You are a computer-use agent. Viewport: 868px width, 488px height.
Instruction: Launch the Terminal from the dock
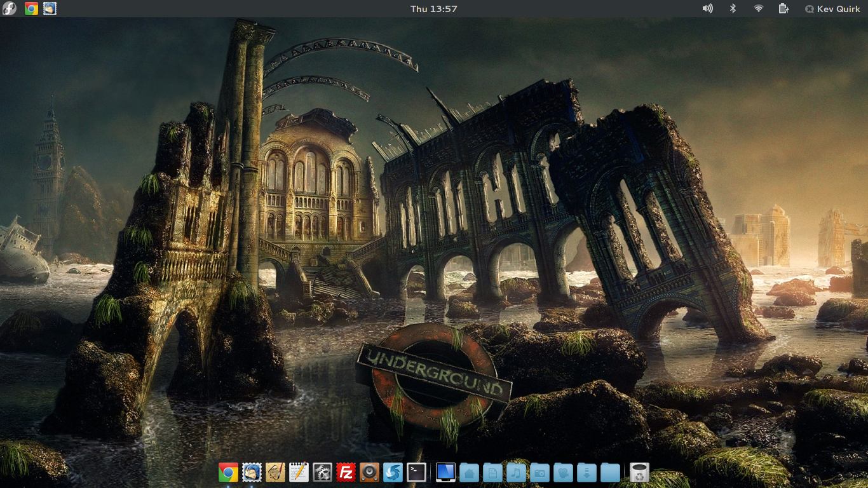coord(416,472)
